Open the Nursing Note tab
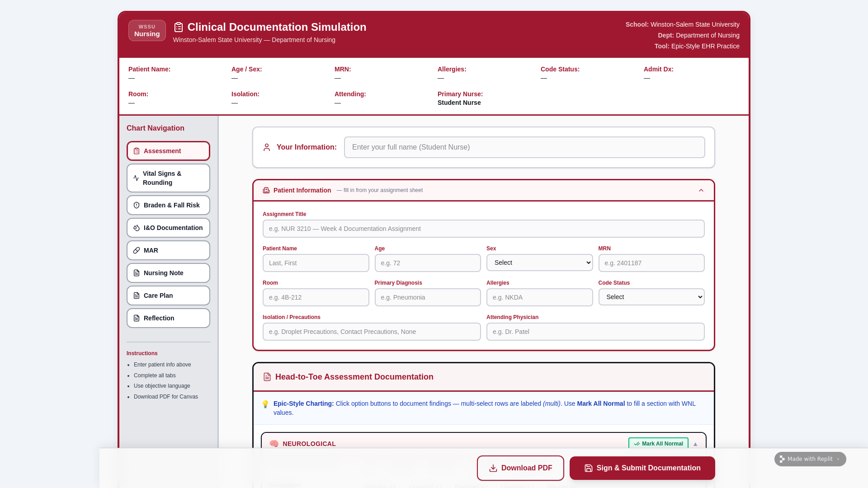 pos(168,273)
